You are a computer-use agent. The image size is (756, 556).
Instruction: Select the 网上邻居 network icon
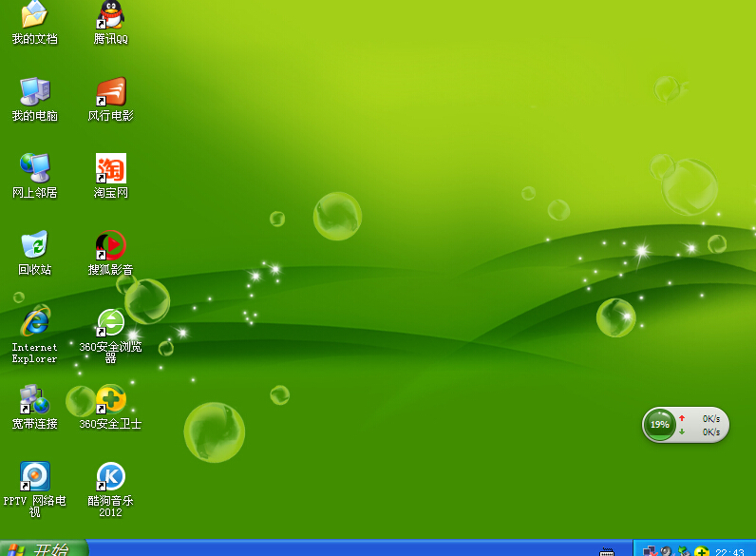(34, 168)
